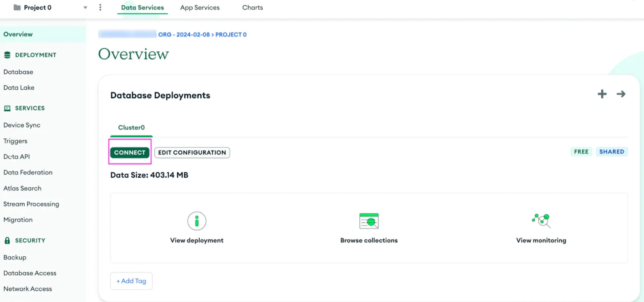644x302 pixels.
Task: Open the View monitoring icon
Action: [x=540, y=221]
